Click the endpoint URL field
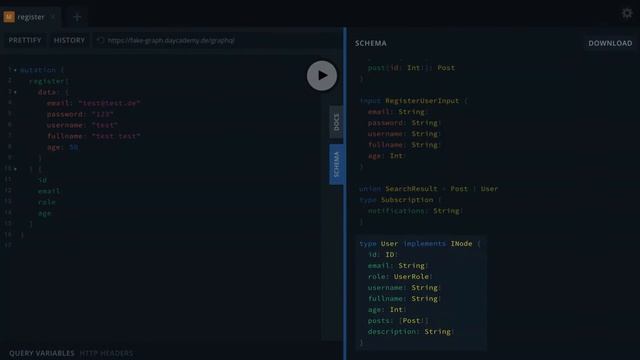 216,40
